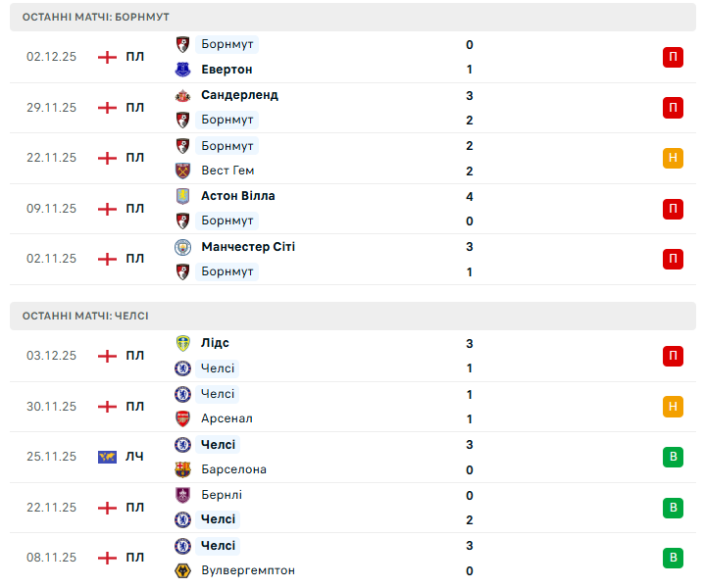Click the Barcelona club crest icon
This screenshot has height=588, width=704.
pos(182,469)
